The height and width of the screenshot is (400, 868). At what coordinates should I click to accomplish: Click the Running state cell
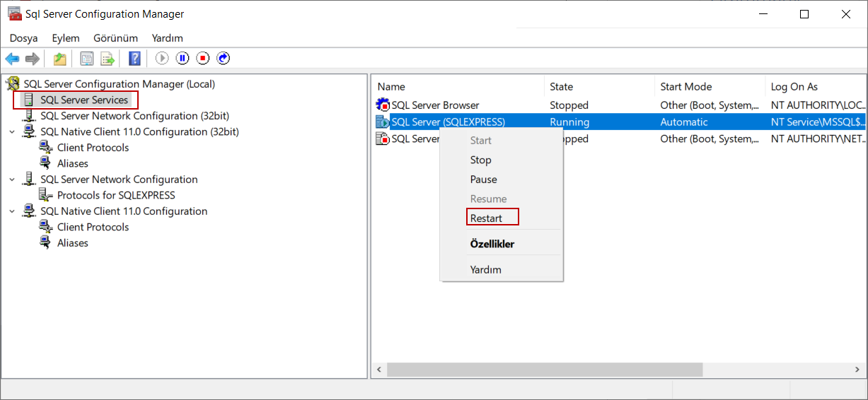point(569,122)
